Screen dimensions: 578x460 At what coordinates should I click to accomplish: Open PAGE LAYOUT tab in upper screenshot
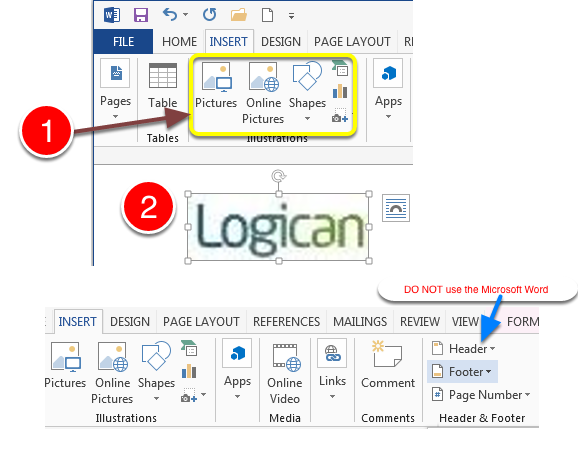click(352, 42)
